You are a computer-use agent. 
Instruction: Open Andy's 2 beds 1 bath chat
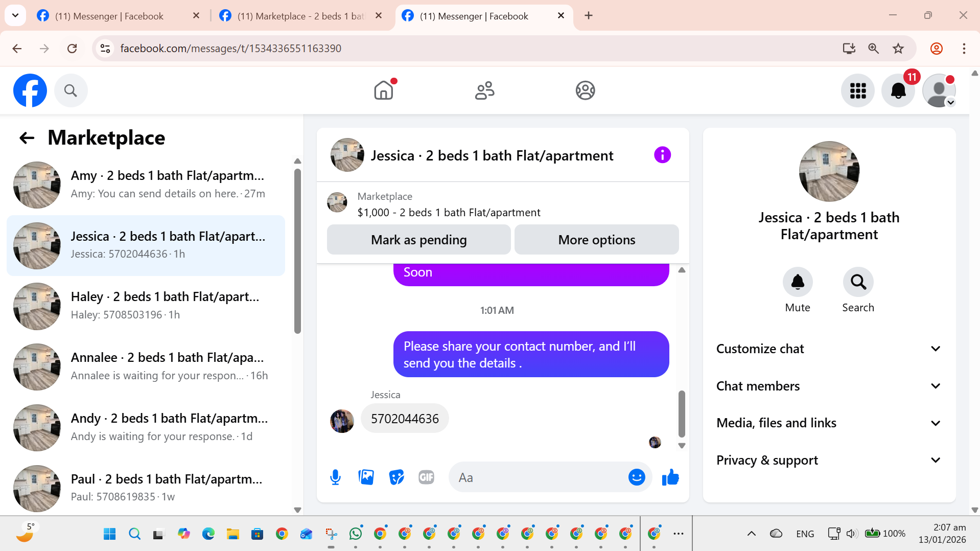(x=146, y=428)
